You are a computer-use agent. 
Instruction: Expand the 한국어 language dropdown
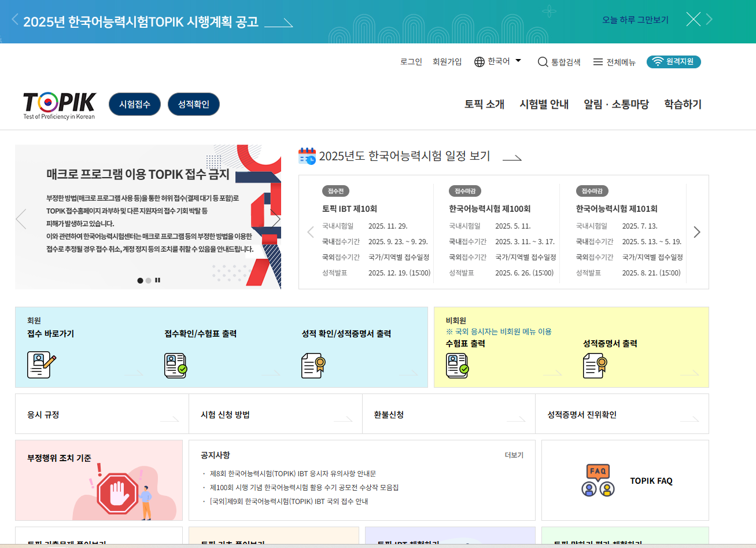pos(497,61)
